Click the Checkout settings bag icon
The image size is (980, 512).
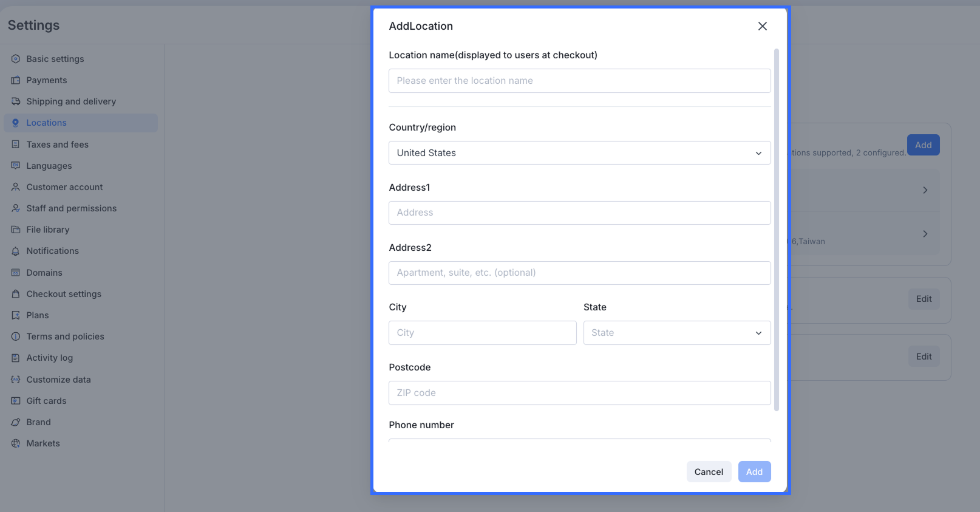click(x=16, y=294)
